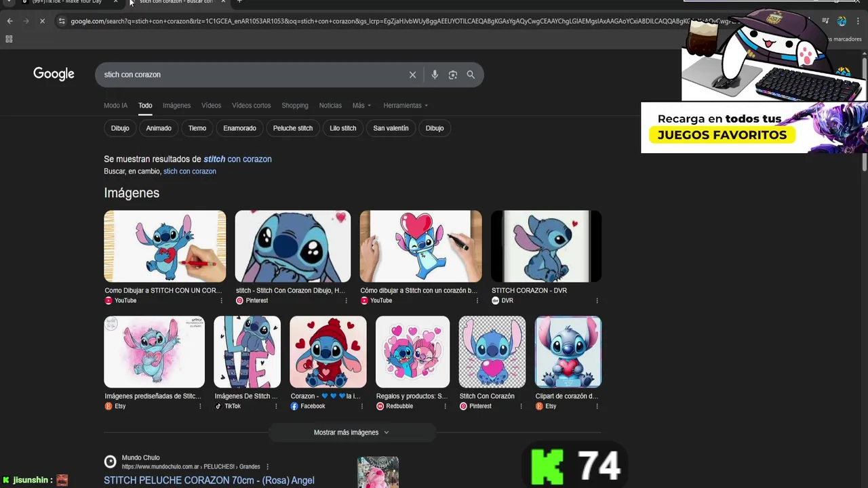Open the Noticias tab
Image resolution: width=868 pixels, height=488 pixels.
(330, 105)
